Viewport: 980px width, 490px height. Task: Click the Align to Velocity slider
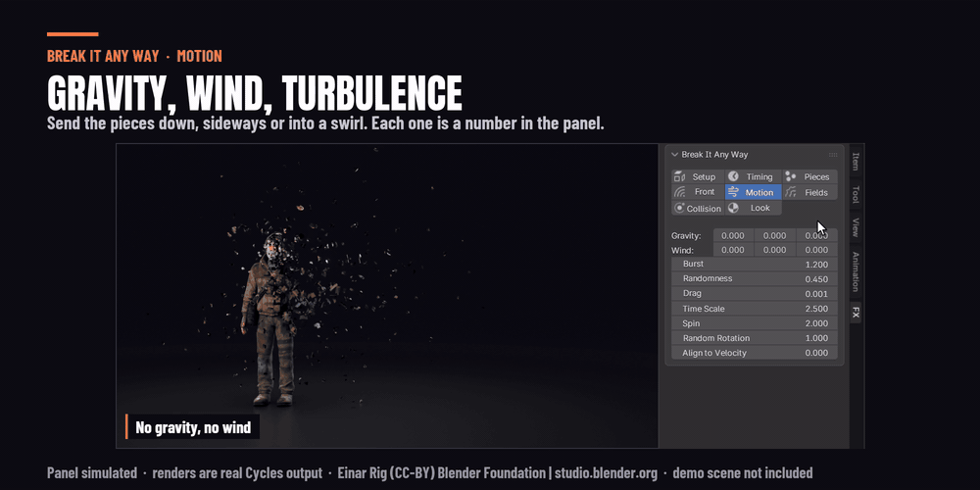[755, 353]
